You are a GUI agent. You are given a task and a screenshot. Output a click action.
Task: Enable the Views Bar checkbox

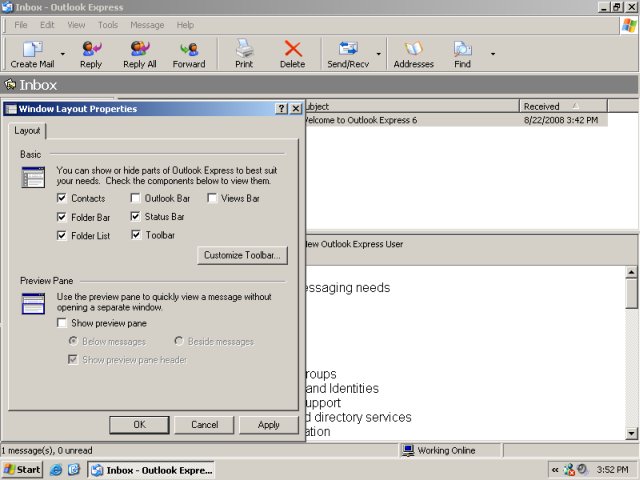(212, 198)
